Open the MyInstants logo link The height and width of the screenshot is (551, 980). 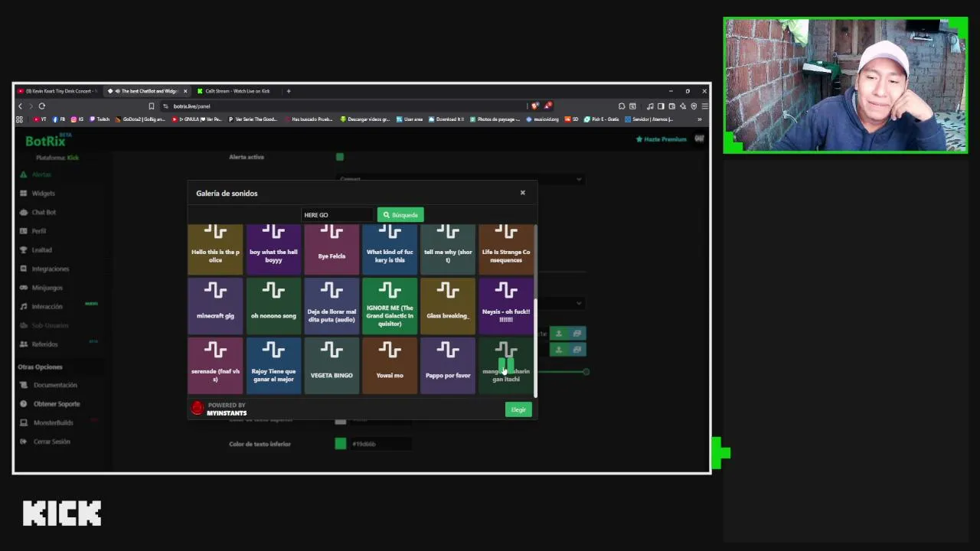219,409
